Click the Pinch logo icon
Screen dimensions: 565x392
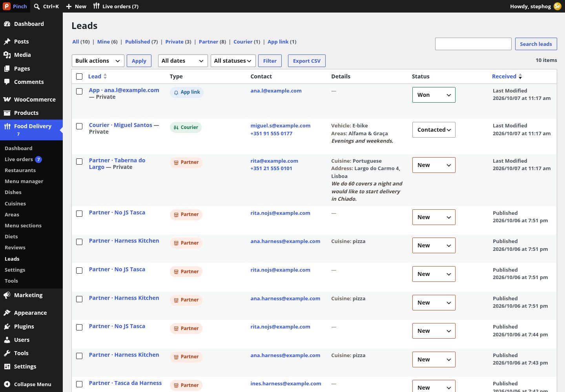tap(7, 6)
